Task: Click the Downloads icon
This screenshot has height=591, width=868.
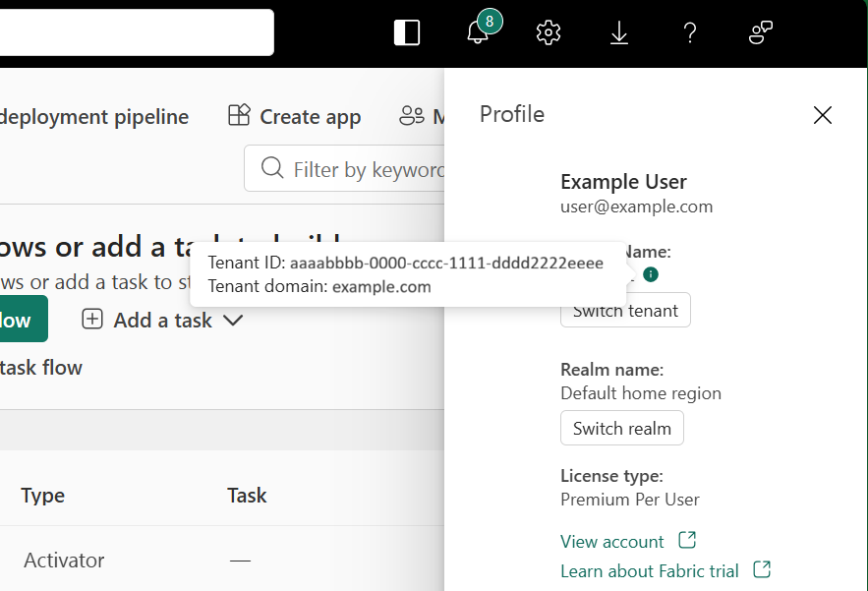Action: [x=618, y=31]
